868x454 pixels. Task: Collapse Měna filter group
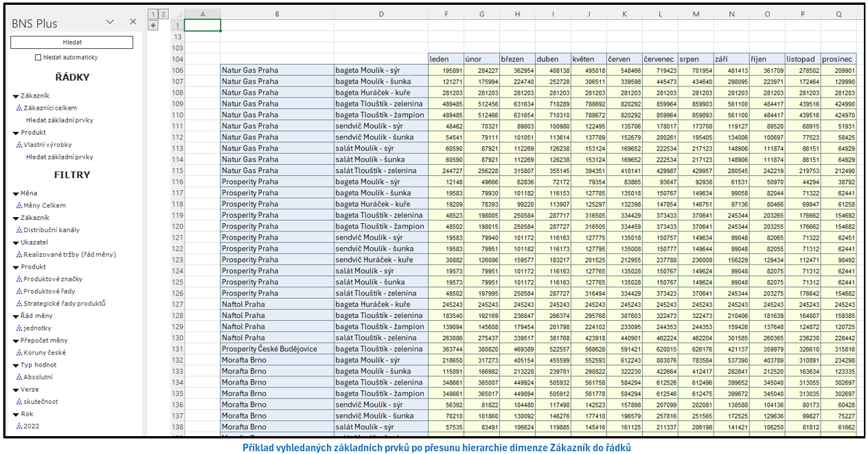tap(15, 194)
